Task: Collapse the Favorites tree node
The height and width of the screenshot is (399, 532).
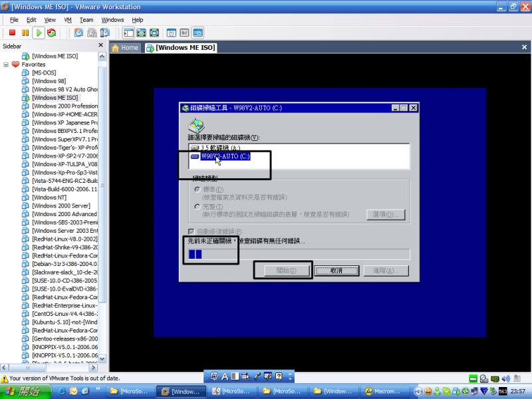Action: point(6,65)
